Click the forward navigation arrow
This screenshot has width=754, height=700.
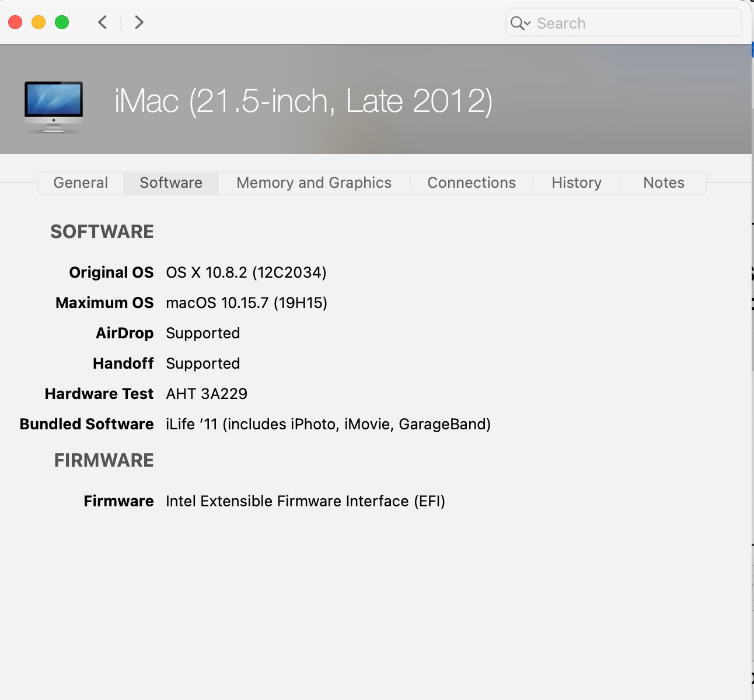pyautogui.click(x=139, y=23)
